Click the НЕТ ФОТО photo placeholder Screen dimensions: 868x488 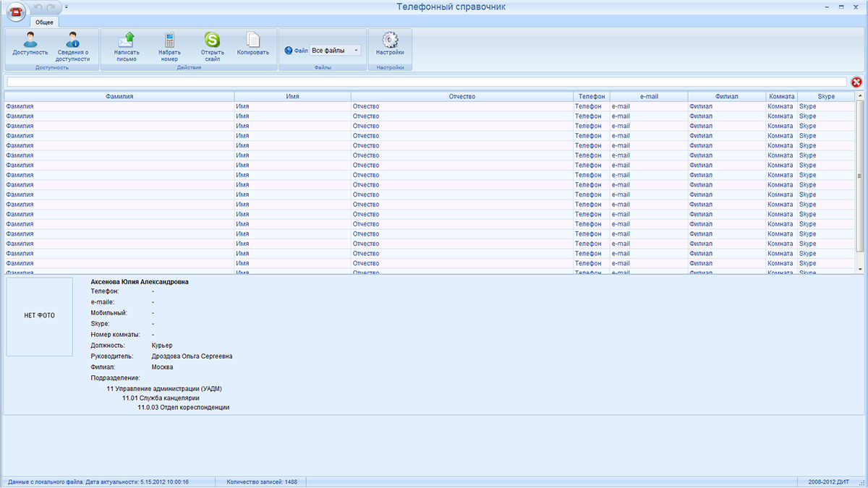[40, 316]
